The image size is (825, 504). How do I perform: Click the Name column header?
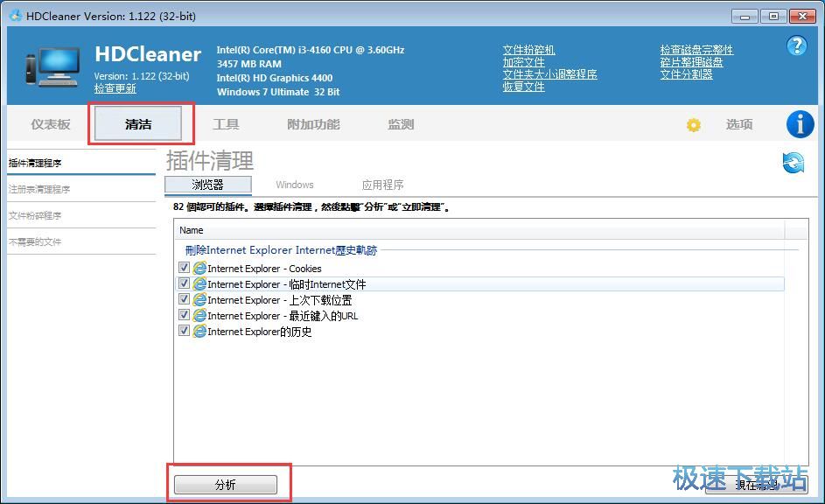click(192, 230)
